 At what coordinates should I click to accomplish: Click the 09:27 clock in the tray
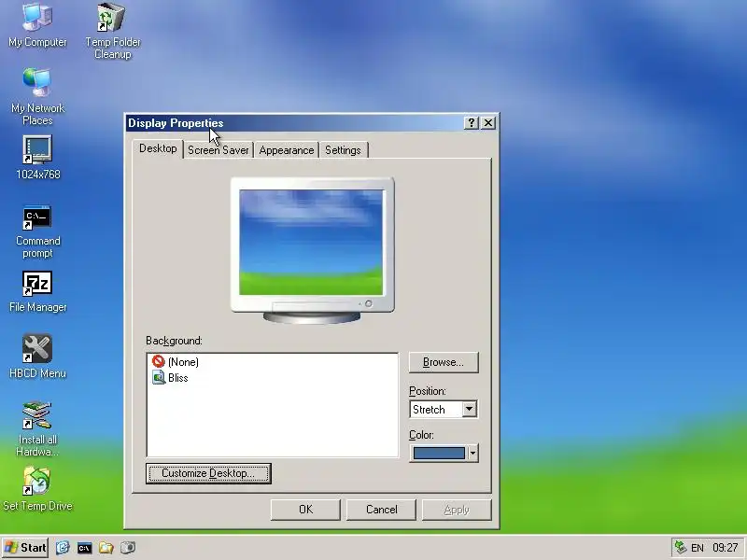726,548
